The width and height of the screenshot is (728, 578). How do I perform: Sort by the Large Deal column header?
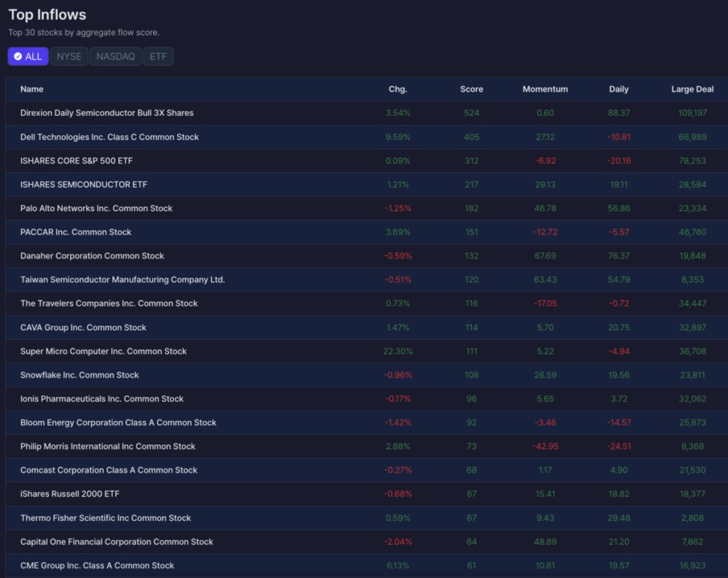[x=692, y=89]
